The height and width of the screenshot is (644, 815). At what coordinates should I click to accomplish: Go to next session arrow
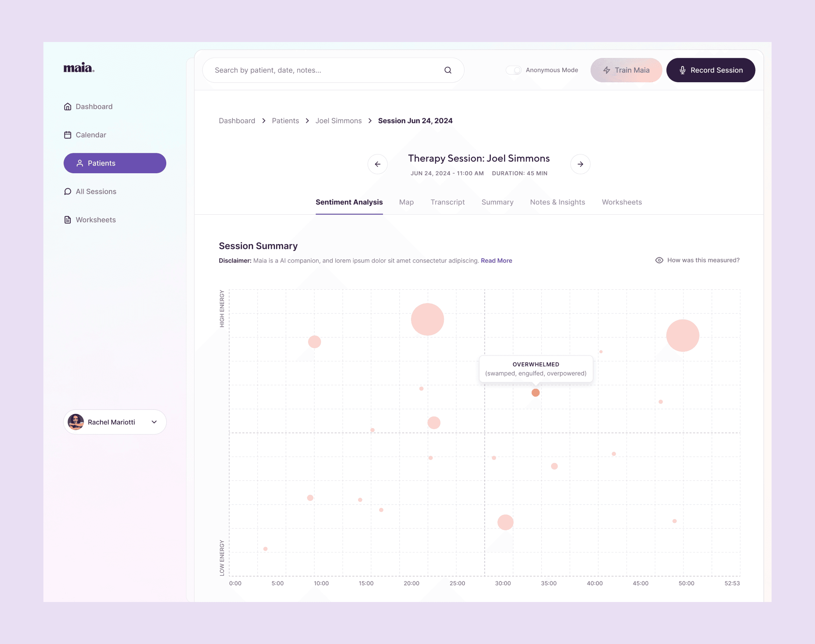(x=580, y=164)
